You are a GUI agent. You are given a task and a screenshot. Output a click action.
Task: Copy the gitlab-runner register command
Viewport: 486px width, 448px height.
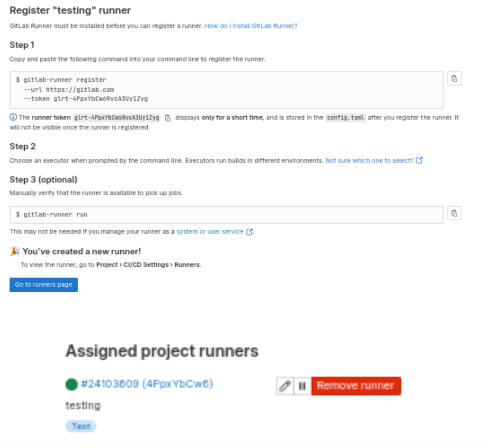454,79
